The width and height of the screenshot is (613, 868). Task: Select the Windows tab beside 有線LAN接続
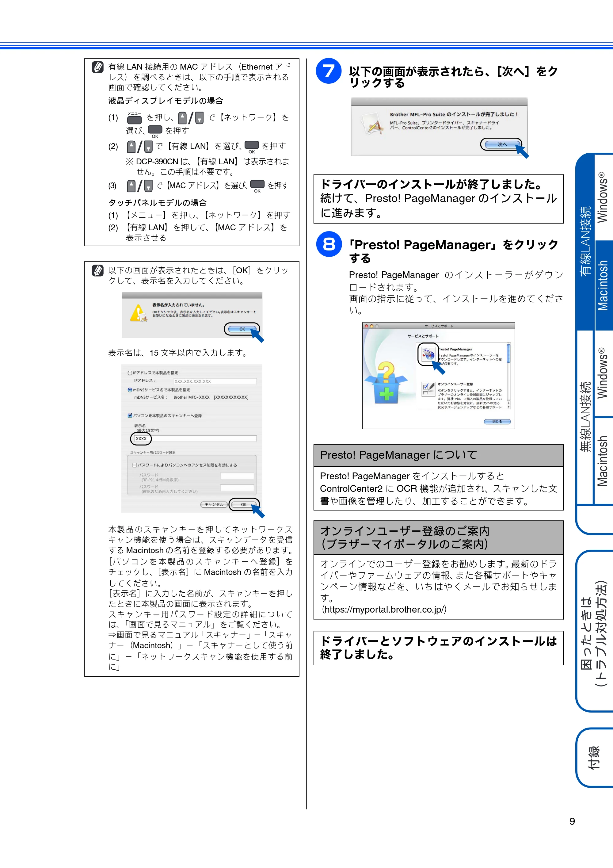[603, 197]
